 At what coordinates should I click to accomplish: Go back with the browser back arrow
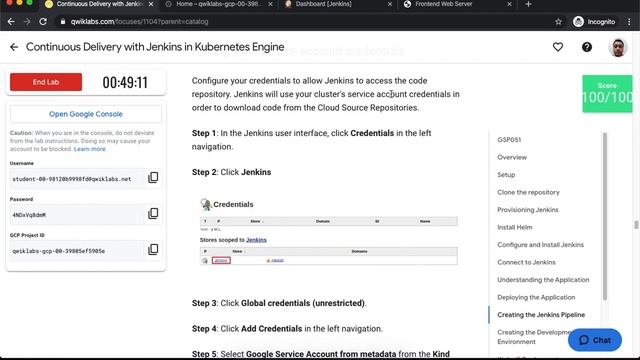point(11,22)
